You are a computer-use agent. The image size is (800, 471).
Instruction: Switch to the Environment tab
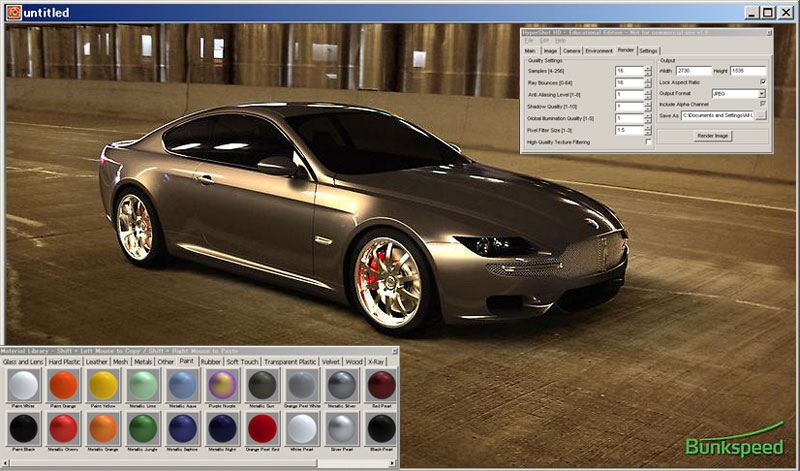[x=599, y=50]
